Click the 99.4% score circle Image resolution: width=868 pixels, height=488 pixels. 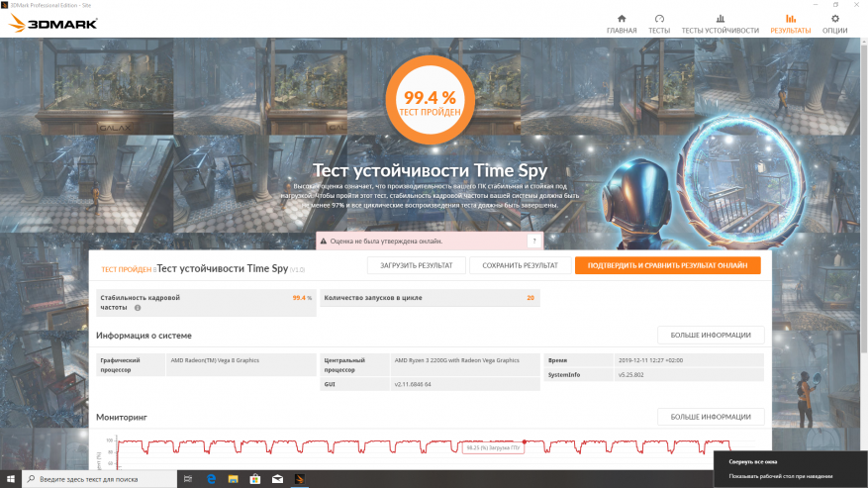pyautogui.click(x=431, y=100)
